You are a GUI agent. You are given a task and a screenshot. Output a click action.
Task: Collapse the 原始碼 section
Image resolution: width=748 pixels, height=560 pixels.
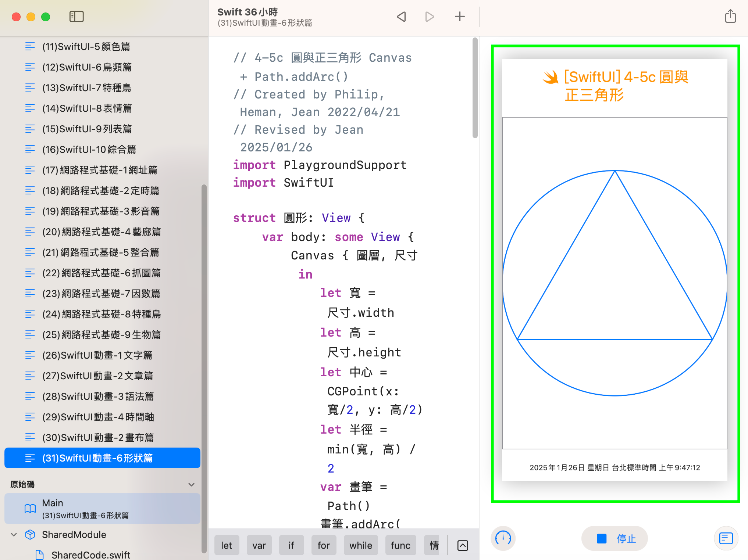191,484
